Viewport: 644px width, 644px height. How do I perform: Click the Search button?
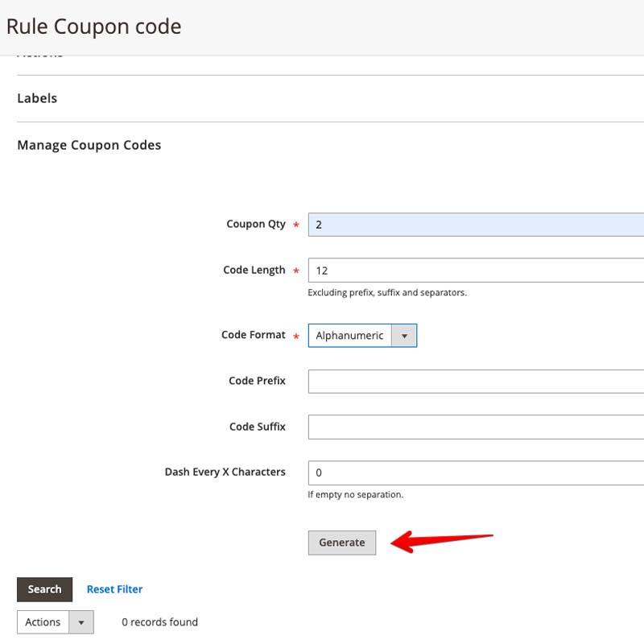pyautogui.click(x=44, y=589)
